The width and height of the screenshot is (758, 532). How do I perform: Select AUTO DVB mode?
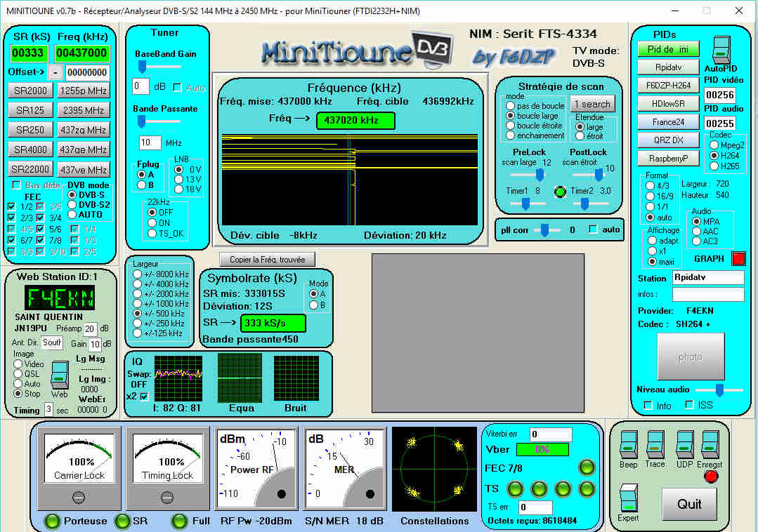72,214
